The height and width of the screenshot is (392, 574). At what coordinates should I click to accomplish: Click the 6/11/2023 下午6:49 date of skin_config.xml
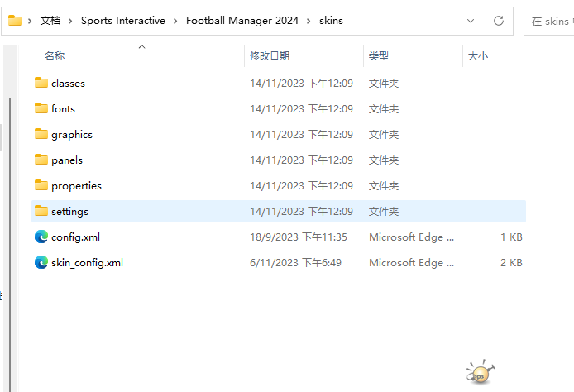click(295, 263)
